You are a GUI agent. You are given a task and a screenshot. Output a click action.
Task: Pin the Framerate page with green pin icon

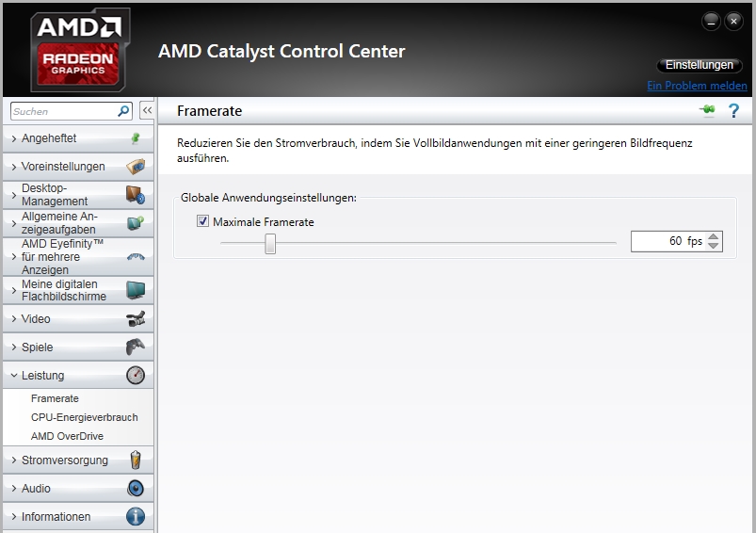[708, 110]
